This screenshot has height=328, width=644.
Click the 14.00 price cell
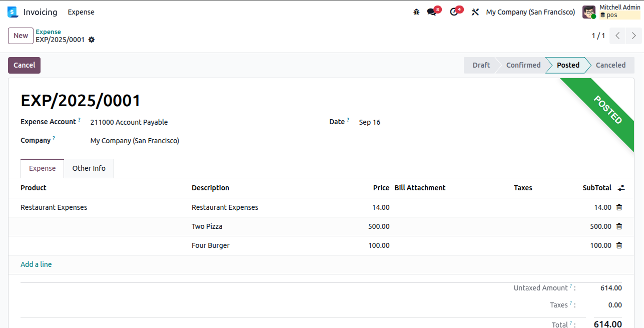[381, 207]
